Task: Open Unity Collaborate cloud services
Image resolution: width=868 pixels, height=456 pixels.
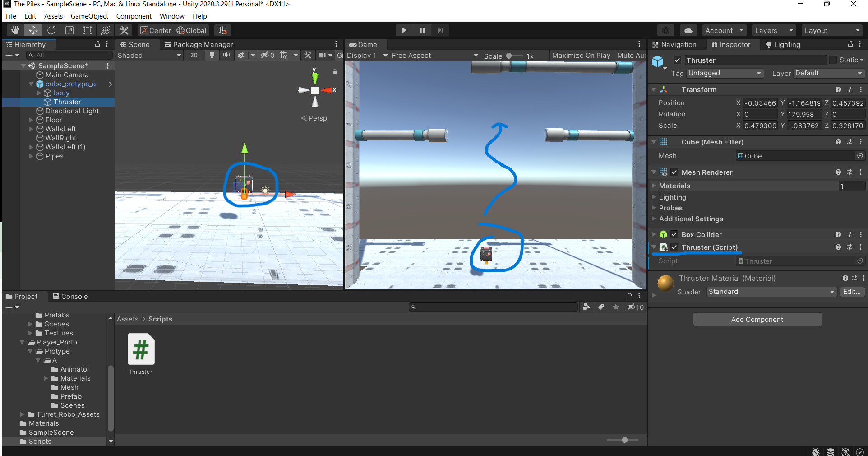Action: tap(688, 30)
